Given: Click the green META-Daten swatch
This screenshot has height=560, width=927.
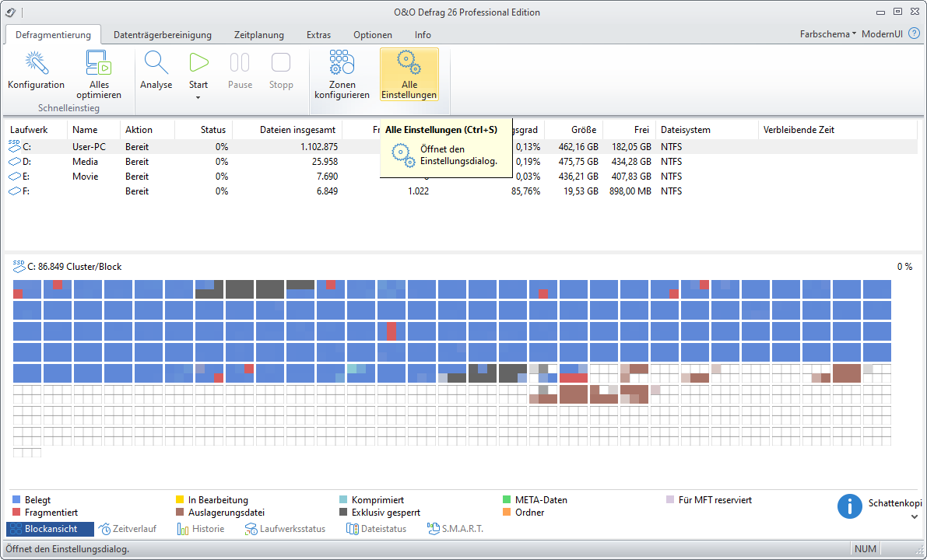Looking at the screenshot, I should (x=507, y=500).
